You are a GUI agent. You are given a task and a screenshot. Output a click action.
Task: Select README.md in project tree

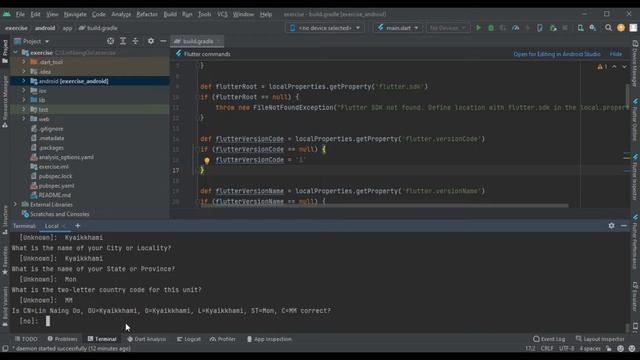(55, 195)
